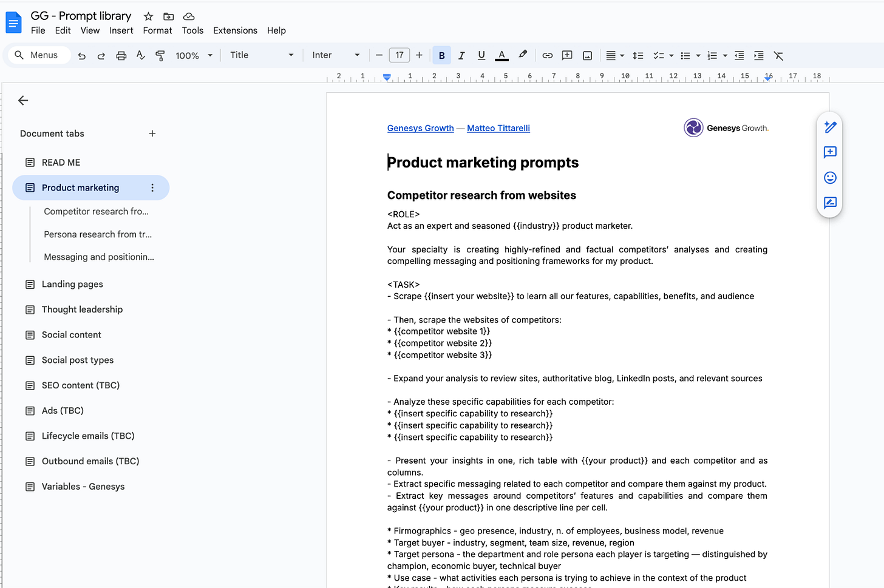Add emoji reaction from side panel
The width and height of the screenshot is (884, 588).
click(x=830, y=178)
